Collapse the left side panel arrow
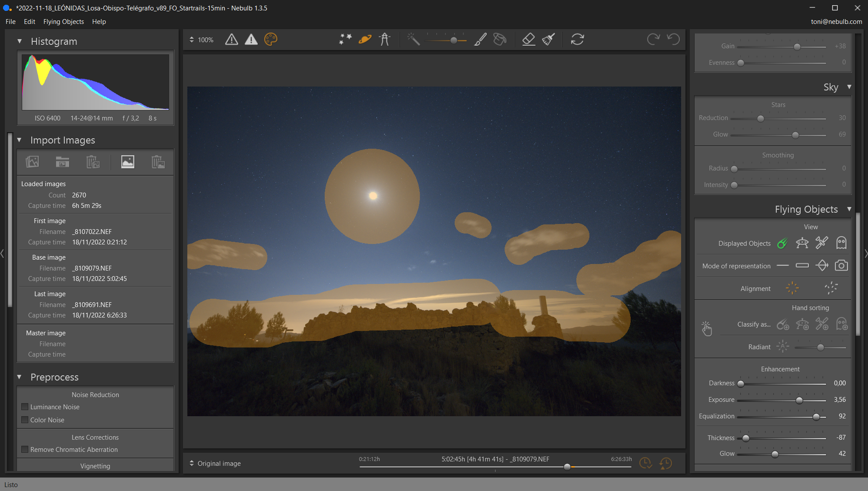The height and width of the screenshot is (491, 868). pyautogui.click(x=2, y=253)
